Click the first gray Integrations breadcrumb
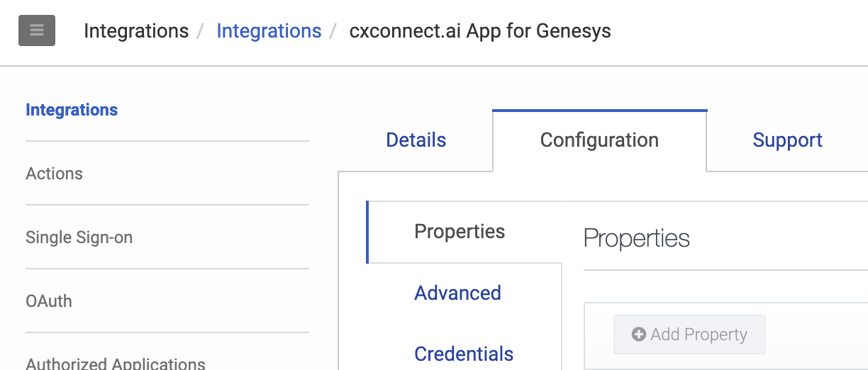The width and height of the screenshot is (868, 370). tap(136, 31)
